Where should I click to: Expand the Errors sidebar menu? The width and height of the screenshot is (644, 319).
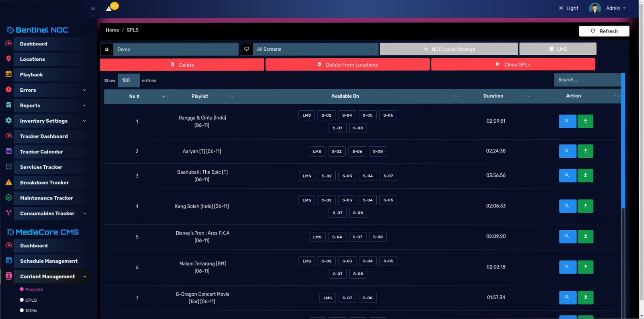coord(50,90)
